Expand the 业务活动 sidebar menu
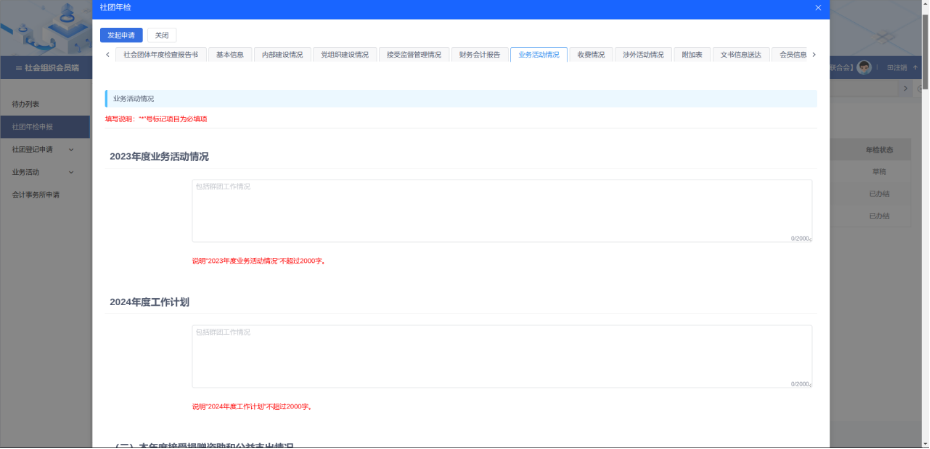Screen dimensions: 930x449 [x=70, y=172]
